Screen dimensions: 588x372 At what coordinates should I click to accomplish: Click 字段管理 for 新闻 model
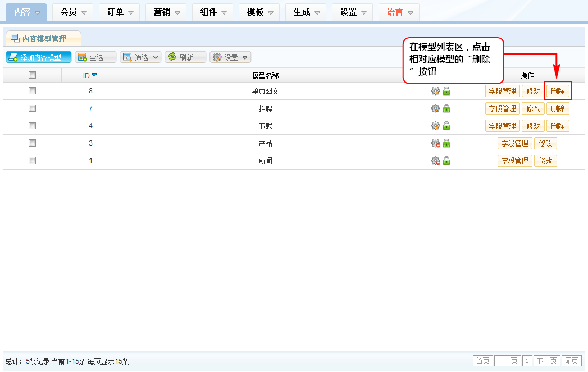514,161
